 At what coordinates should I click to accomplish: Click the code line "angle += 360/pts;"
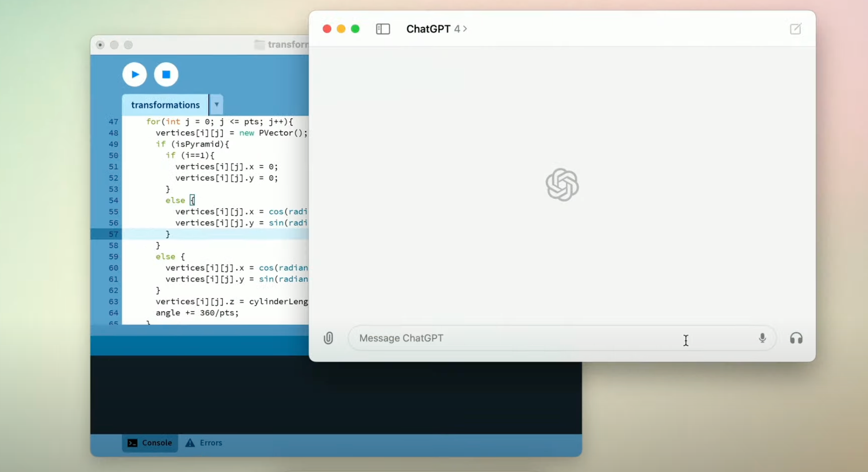click(197, 313)
